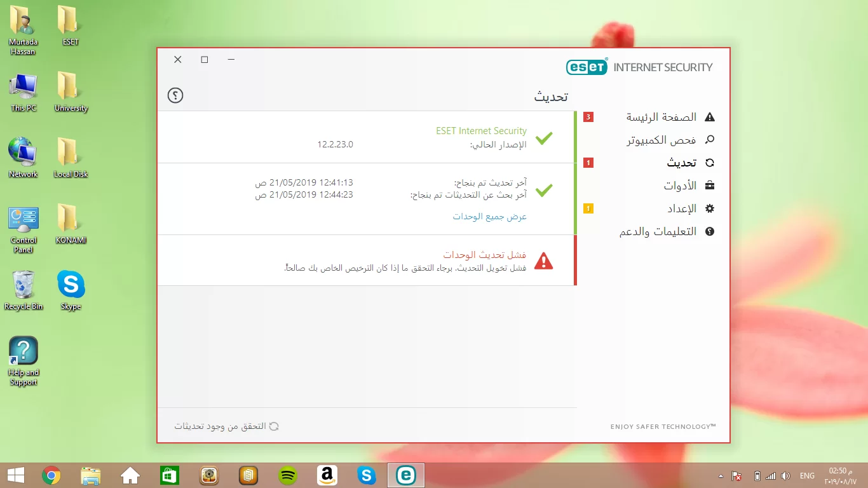Screen dimensions: 868x488
Task: Click عرض جميع الوحدات (Show all modules) link
Action: [490, 217]
